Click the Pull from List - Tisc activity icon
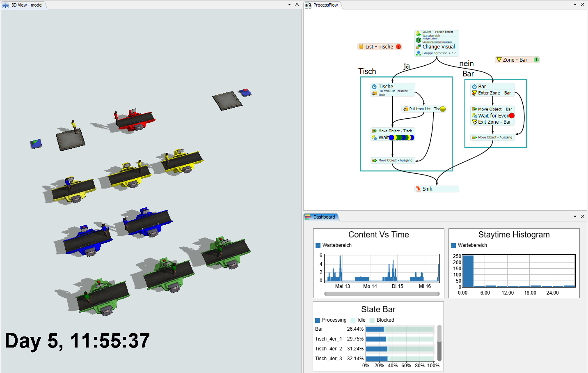Screen dimensions: 588x373 pos(405,109)
